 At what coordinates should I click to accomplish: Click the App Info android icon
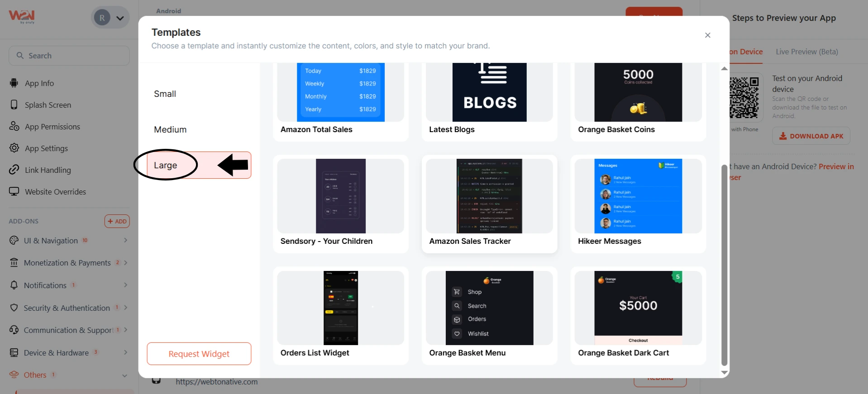tap(14, 83)
